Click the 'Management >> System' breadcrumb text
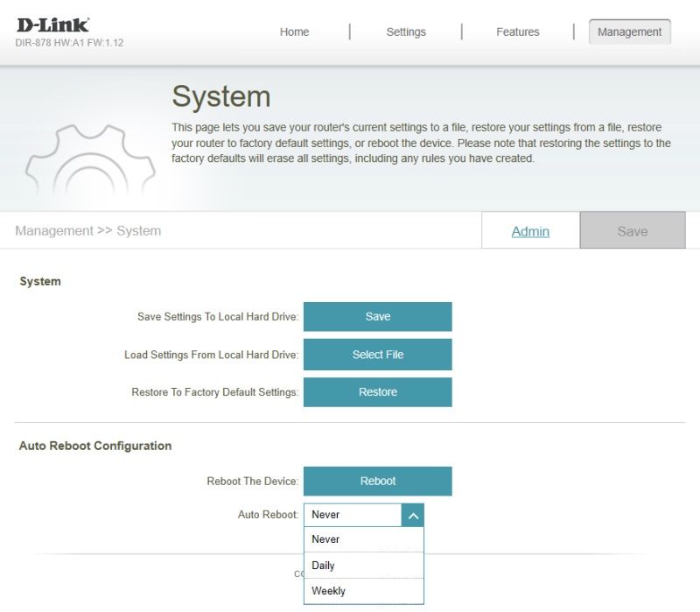Screen dimensions: 700x612 pos(88,230)
